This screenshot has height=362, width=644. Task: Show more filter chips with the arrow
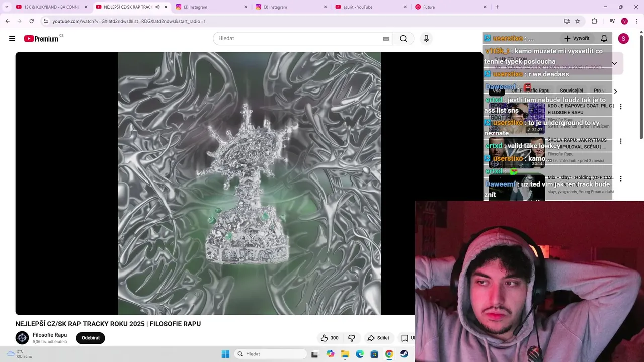pyautogui.click(x=615, y=91)
